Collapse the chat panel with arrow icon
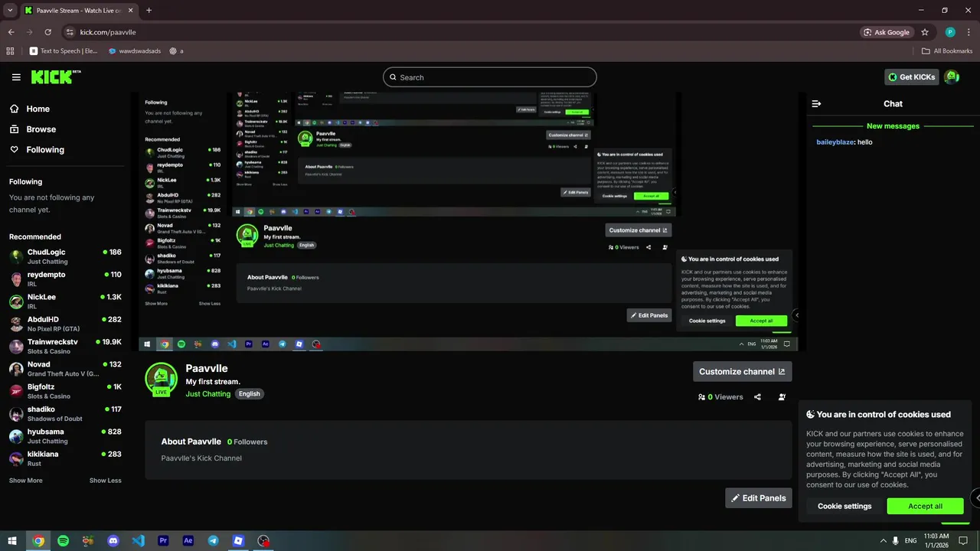980x551 pixels. pyautogui.click(x=816, y=103)
